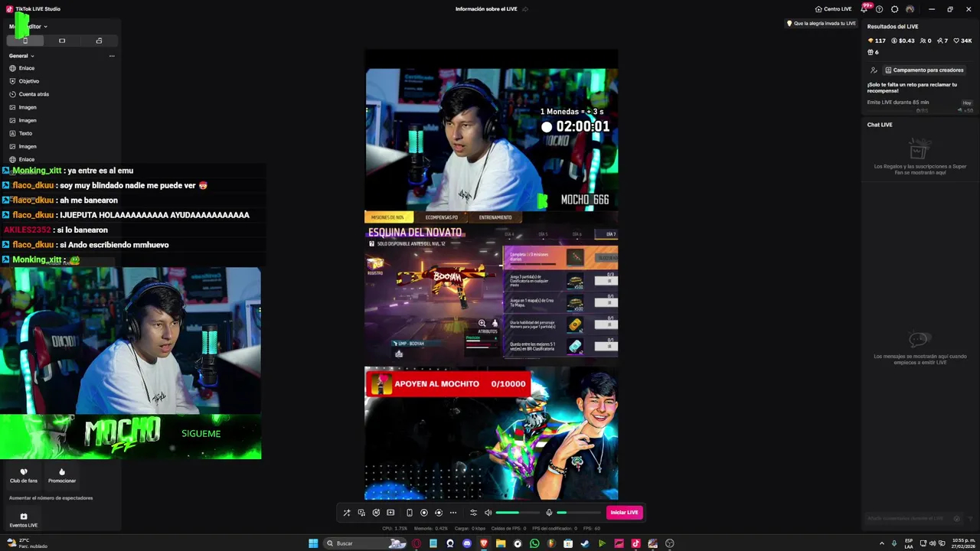Open WhatsApp from the taskbar
Screen dimensions: 980x551
[x=534, y=543]
